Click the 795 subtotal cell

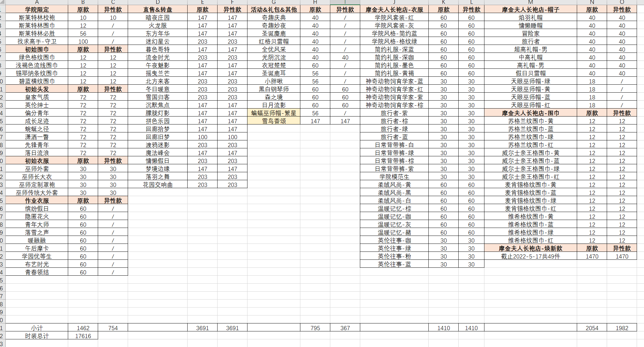tap(315, 328)
